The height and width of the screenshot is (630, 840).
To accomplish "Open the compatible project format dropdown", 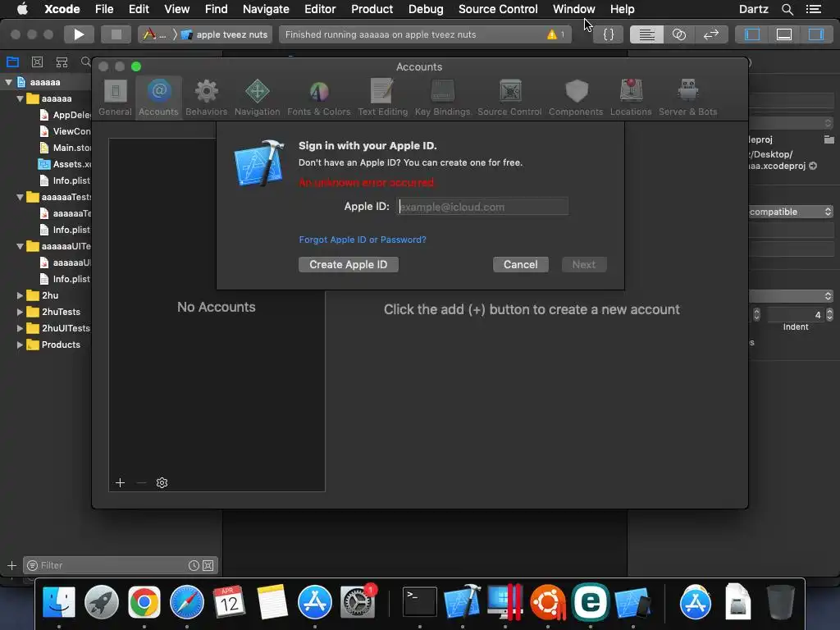I will (x=791, y=212).
